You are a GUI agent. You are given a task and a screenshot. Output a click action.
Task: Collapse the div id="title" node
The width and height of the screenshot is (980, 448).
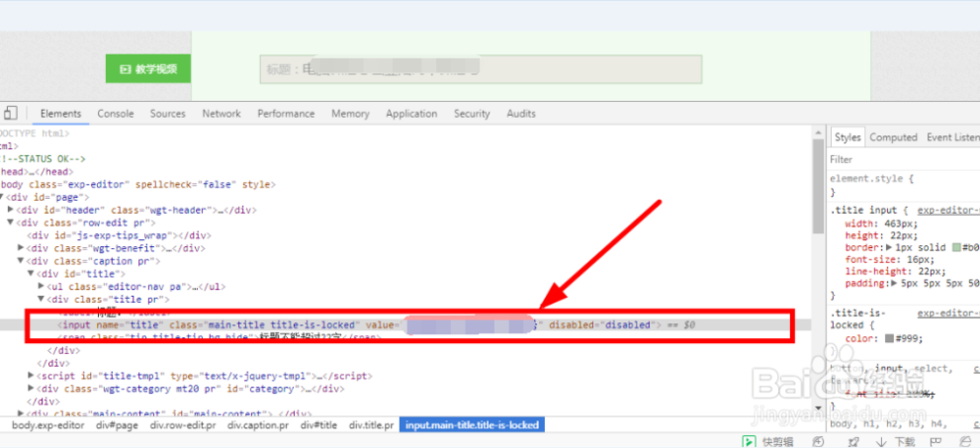(x=30, y=274)
